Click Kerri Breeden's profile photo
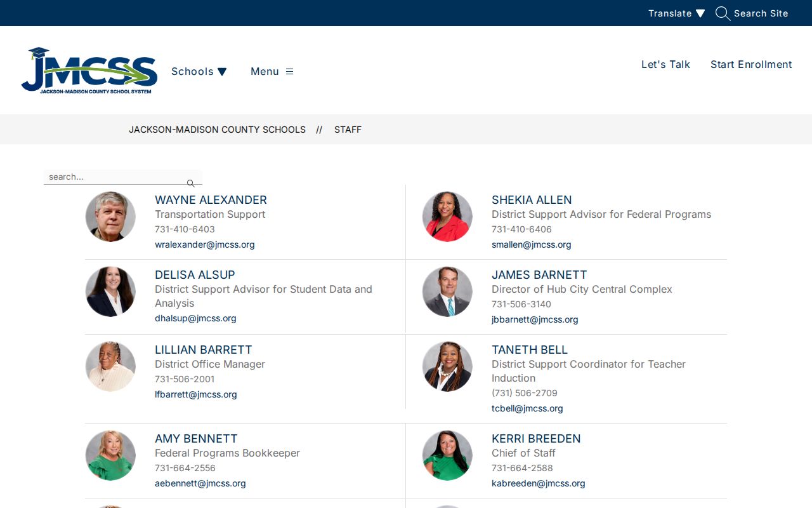812x508 pixels. point(447,455)
